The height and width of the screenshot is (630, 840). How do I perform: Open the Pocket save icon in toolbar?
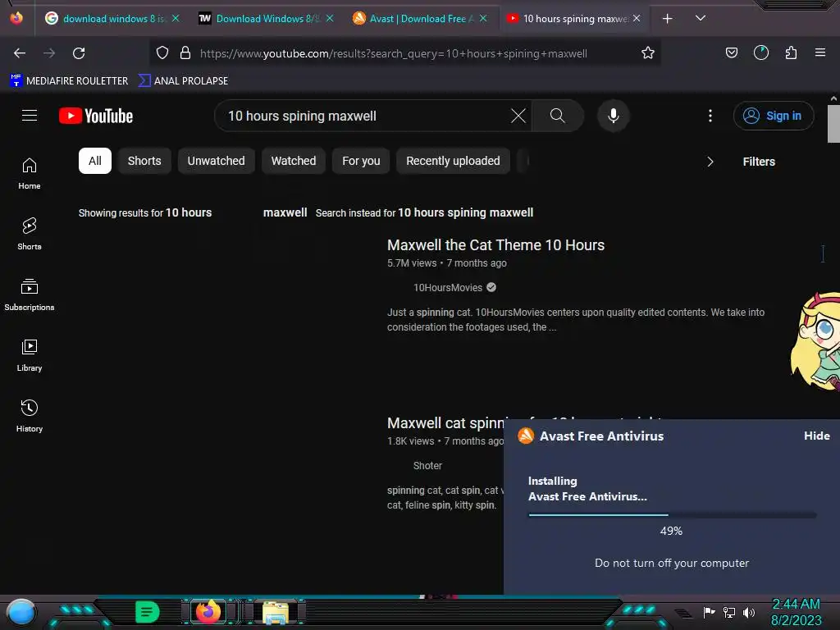(731, 52)
